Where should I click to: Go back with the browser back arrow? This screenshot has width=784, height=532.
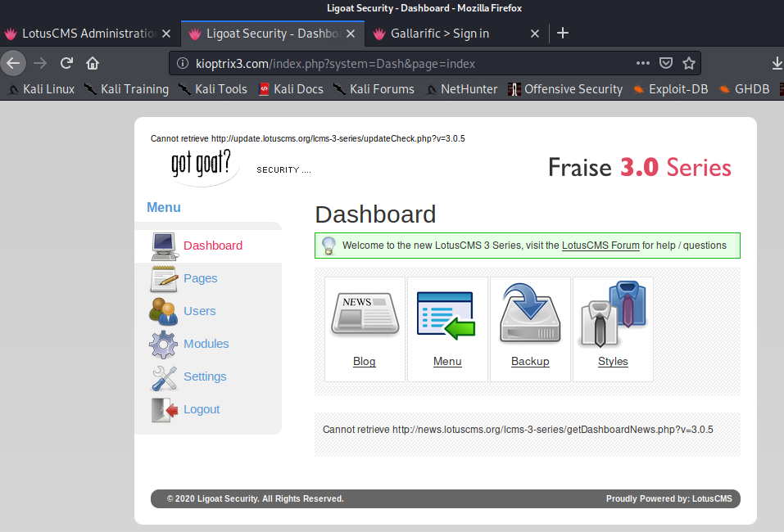(13, 63)
